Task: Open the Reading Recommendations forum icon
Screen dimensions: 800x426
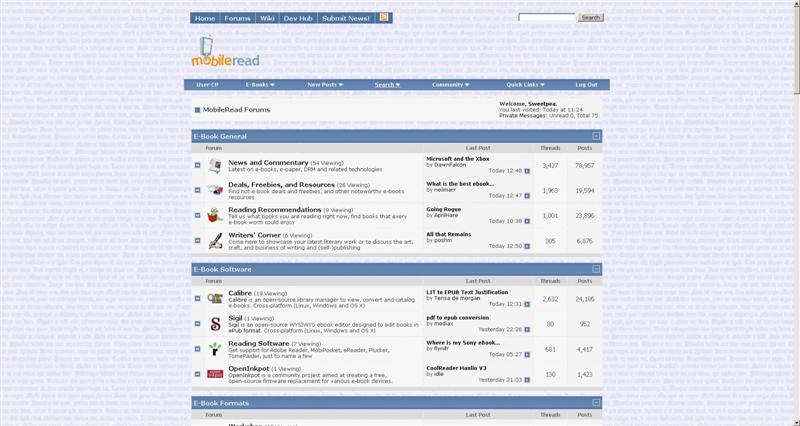Action: (x=215, y=215)
